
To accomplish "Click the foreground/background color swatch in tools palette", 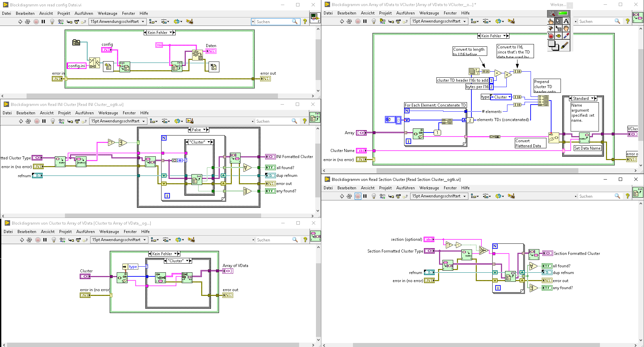I will coord(553,45).
